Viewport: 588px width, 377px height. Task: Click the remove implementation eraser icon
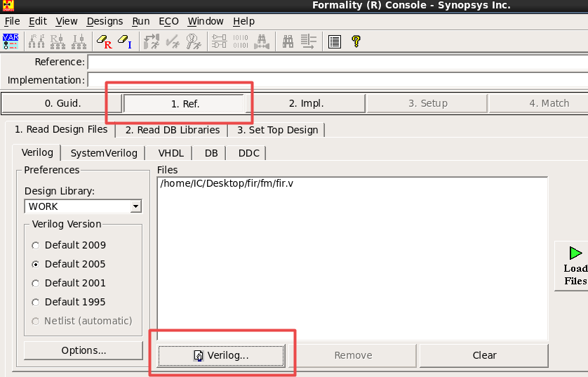pyautogui.click(x=125, y=41)
